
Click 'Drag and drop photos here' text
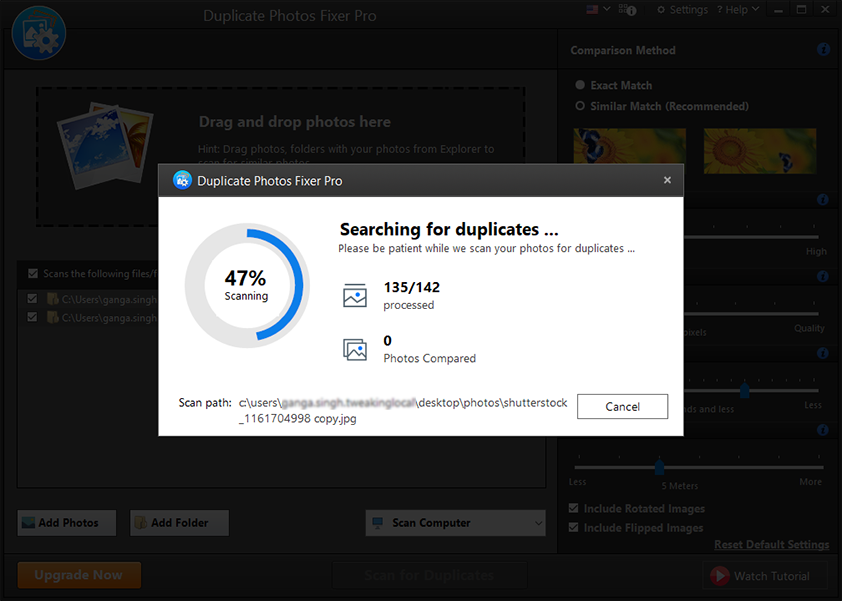[x=295, y=122]
